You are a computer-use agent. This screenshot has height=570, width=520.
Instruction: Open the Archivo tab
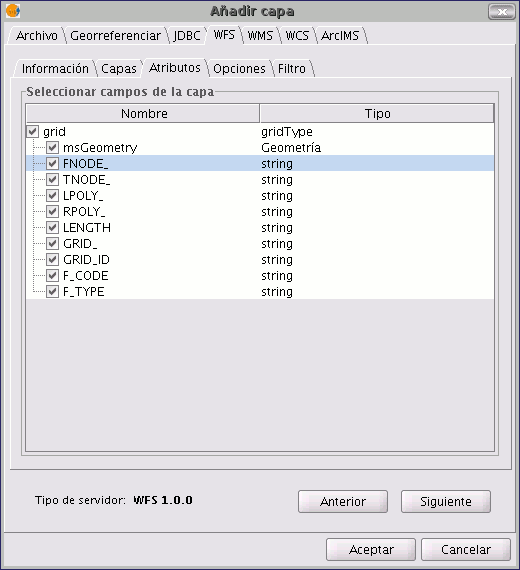point(37,36)
